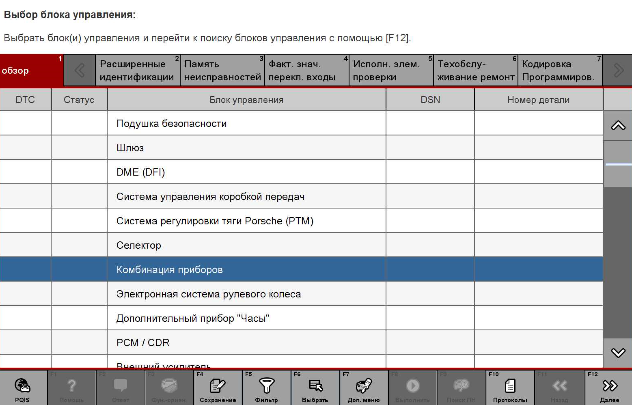
Task: Click the Сохранение (save) icon
Action: click(x=219, y=387)
